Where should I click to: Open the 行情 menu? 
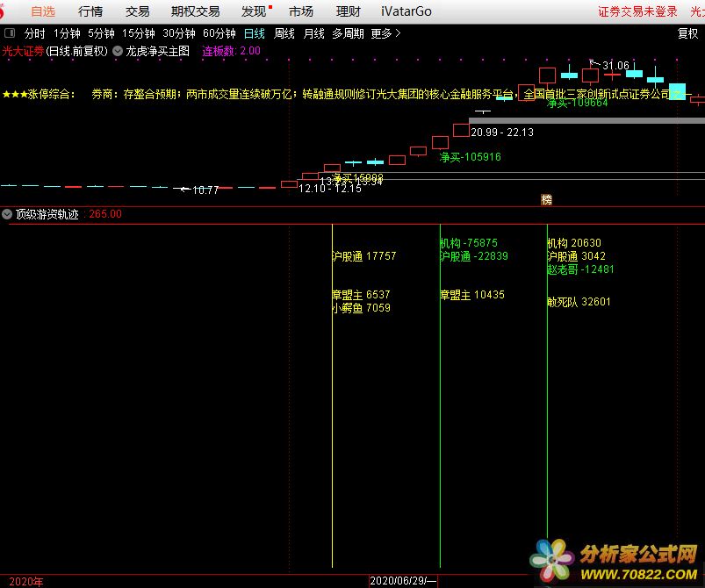[x=90, y=11]
